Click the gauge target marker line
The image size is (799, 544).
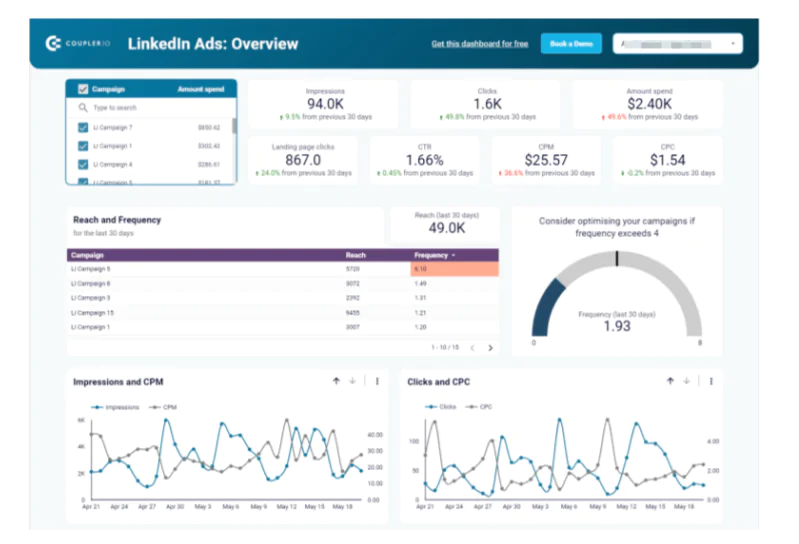(x=617, y=258)
